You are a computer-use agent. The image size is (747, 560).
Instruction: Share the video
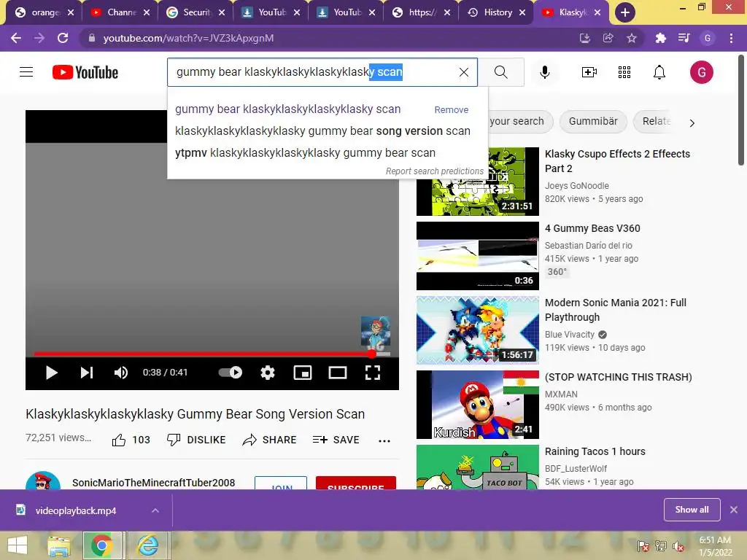[269, 440]
